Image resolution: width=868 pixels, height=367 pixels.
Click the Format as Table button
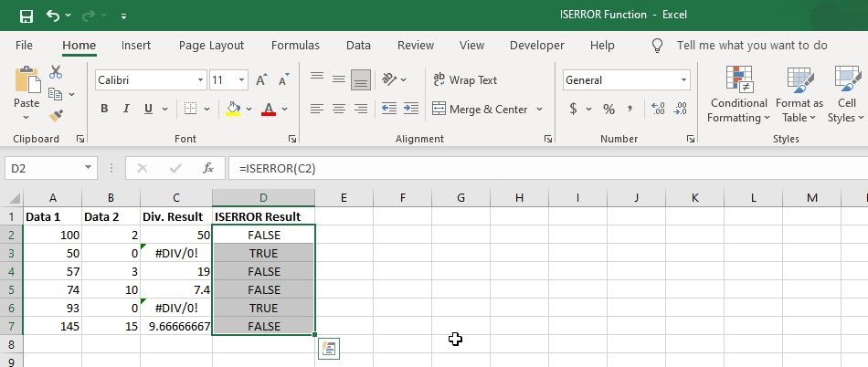tap(799, 94)
